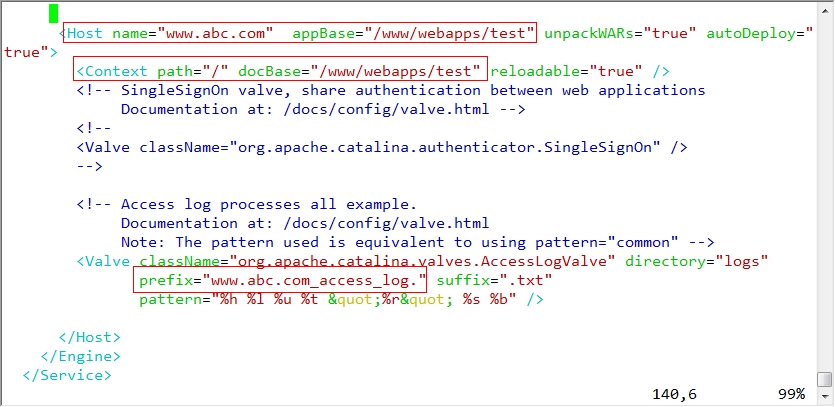This screenshot has width=835, height=407.
Task: Click the authenticator.SingleSignOn Valve className line
Action: pos(382,148)
